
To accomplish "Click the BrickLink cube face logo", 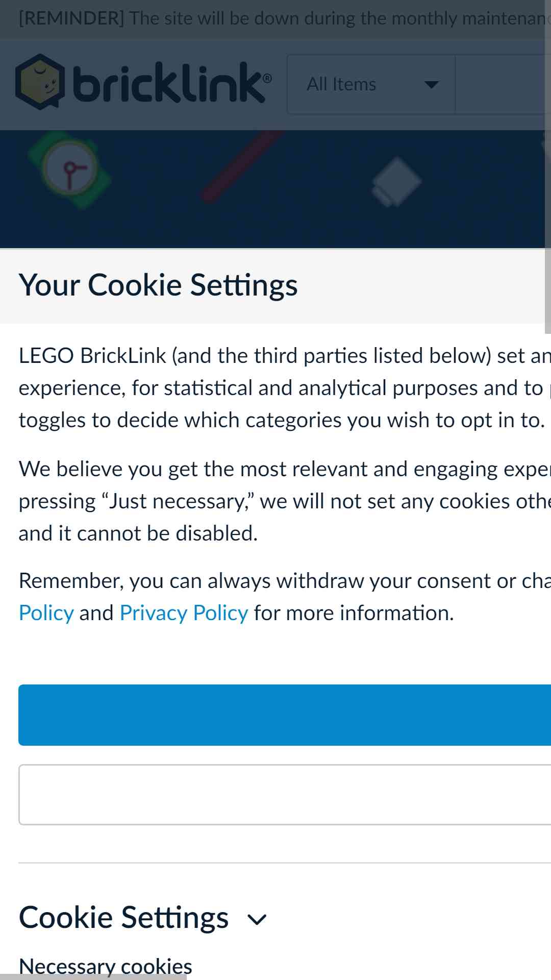I will pyautogui.click(x=40, y=82).
